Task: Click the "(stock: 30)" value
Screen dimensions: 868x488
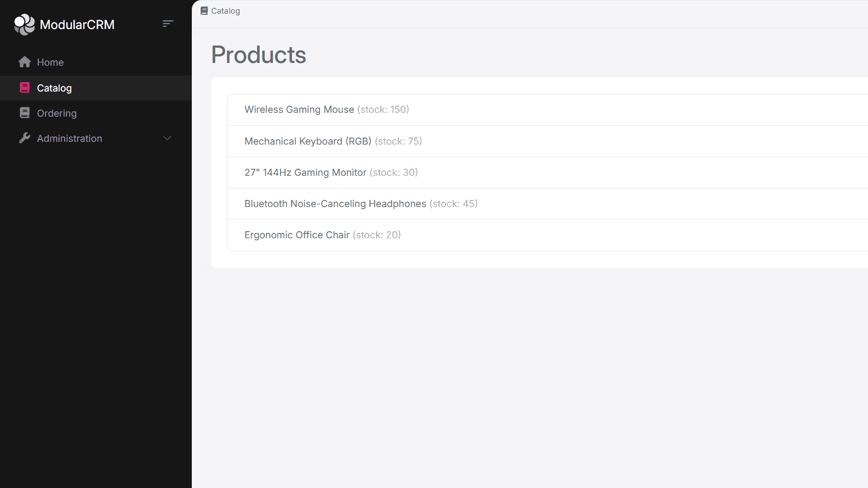Action: click(394, 173)
